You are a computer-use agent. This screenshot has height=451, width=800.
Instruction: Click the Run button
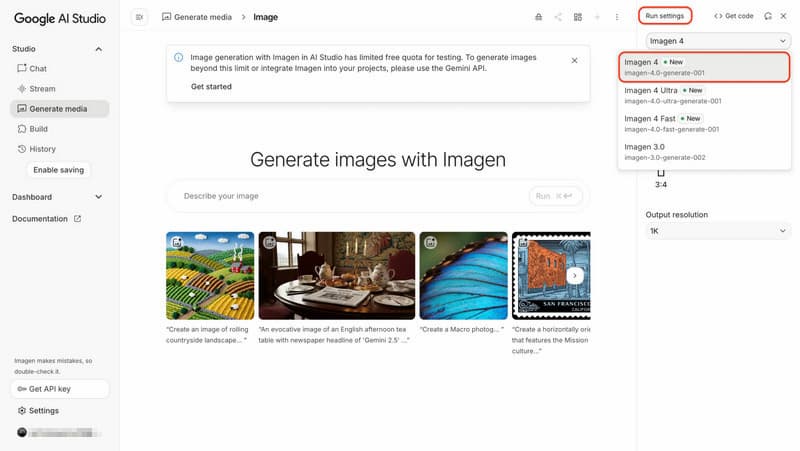click(x=555, y=196)
